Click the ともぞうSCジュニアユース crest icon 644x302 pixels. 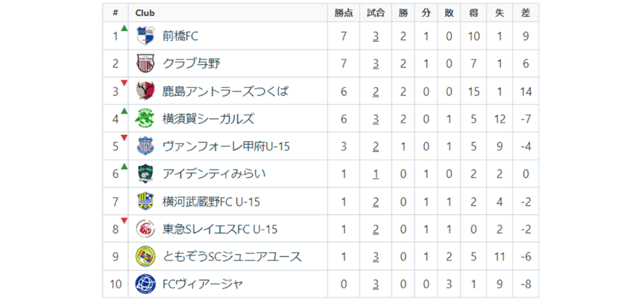(146, 256)
